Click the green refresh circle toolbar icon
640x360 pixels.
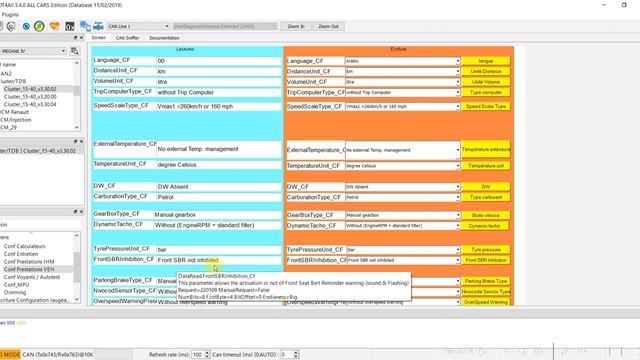(39, 26)
